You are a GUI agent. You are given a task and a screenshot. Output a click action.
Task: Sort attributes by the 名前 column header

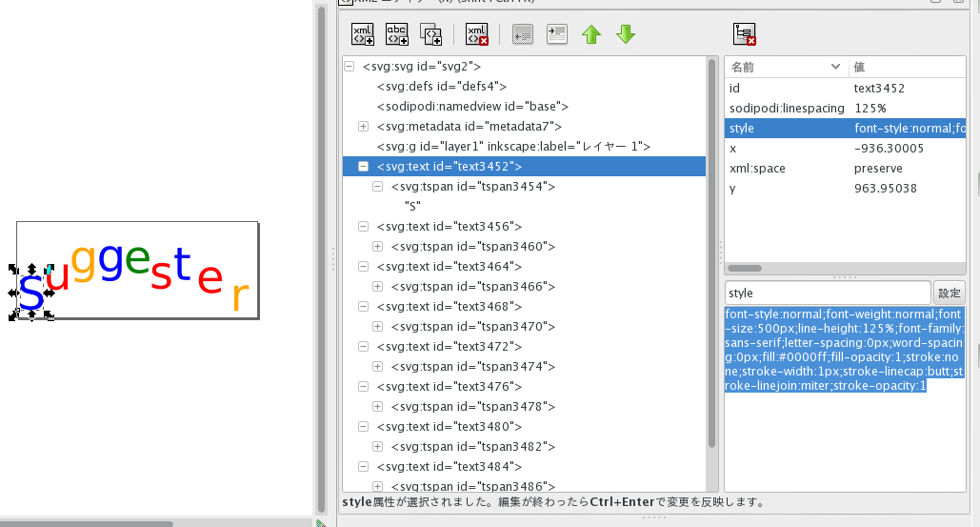pyautogui.click(x=786, y=67)
